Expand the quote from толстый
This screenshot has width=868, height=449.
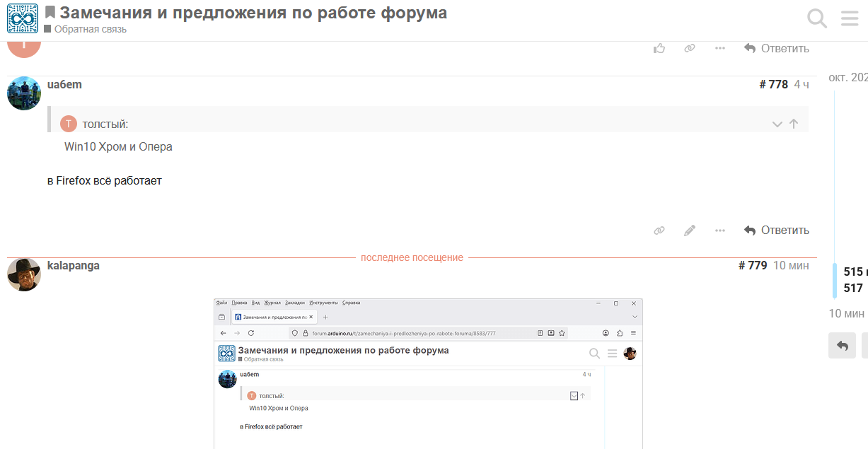tap(777, 124)
